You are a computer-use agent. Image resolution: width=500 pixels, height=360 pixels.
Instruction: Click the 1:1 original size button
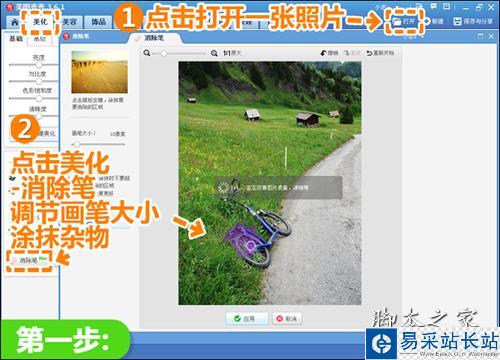[232, 53]
